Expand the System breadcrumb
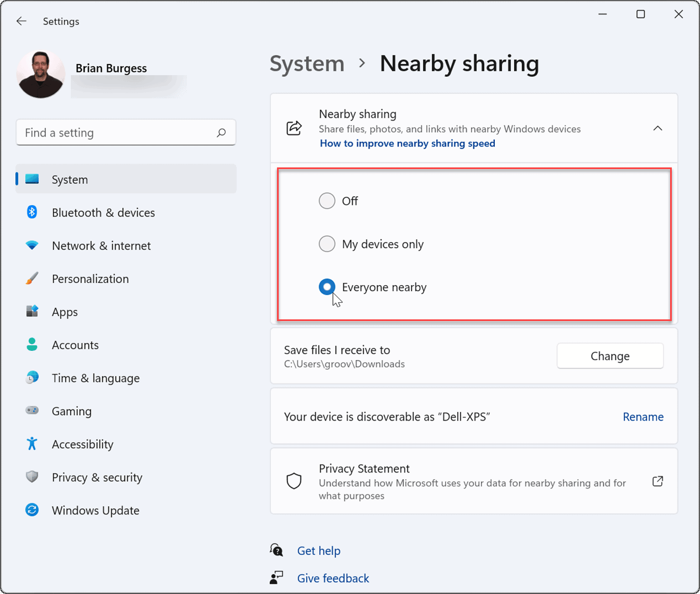The width and height of the screenshot is (700, 594). click(307, 64)
